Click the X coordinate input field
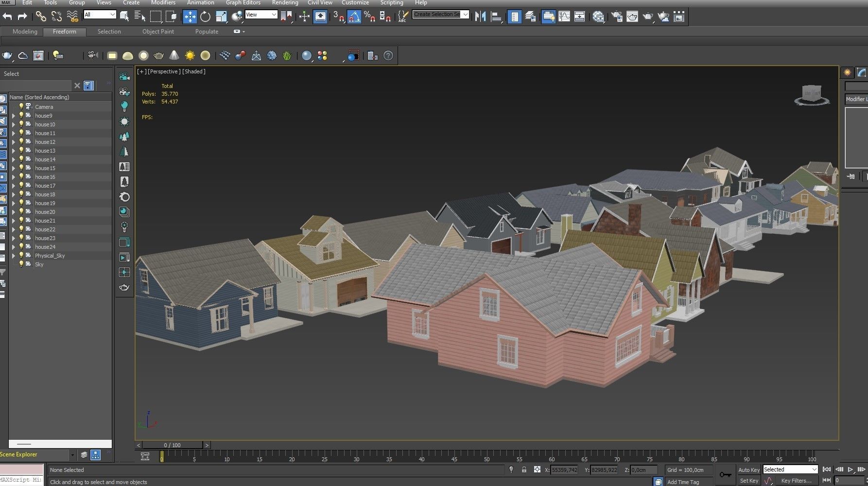868x486 pixels. (564, 469)
